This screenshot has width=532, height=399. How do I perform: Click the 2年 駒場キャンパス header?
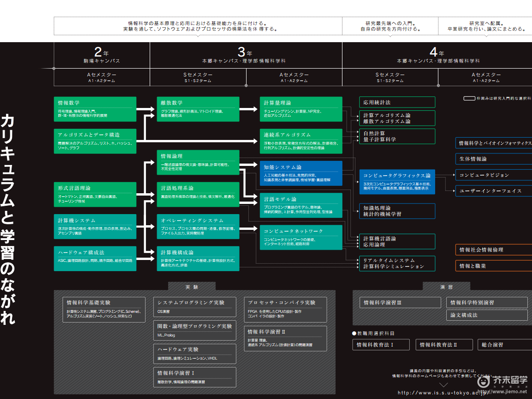click(x=102, y=55)
